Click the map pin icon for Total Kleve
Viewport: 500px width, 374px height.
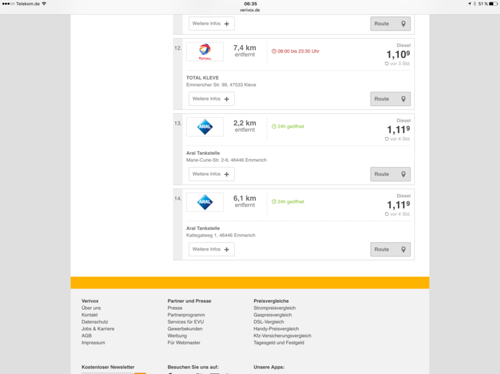403,99
